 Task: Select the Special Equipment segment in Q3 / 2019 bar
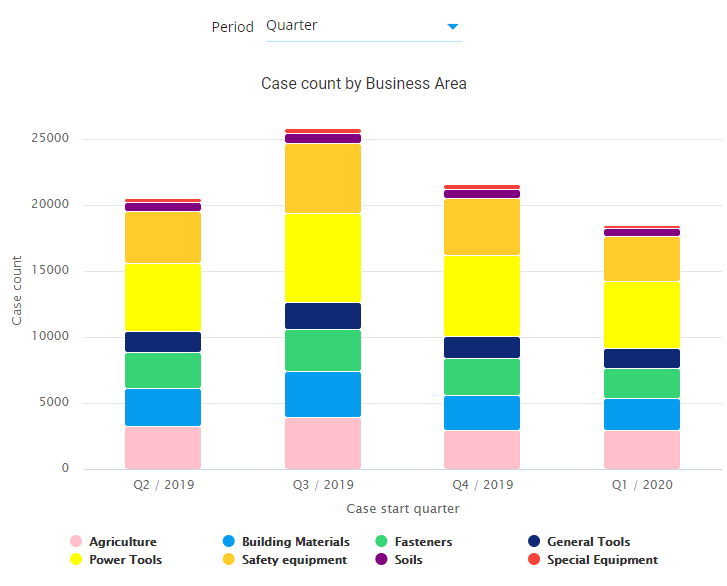(323, 131)
